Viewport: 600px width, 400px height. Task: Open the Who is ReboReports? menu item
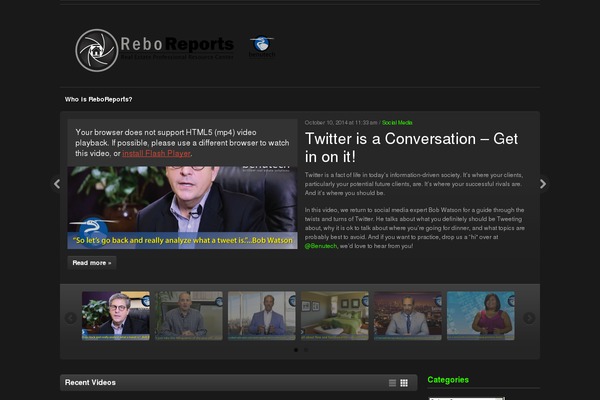98,100
